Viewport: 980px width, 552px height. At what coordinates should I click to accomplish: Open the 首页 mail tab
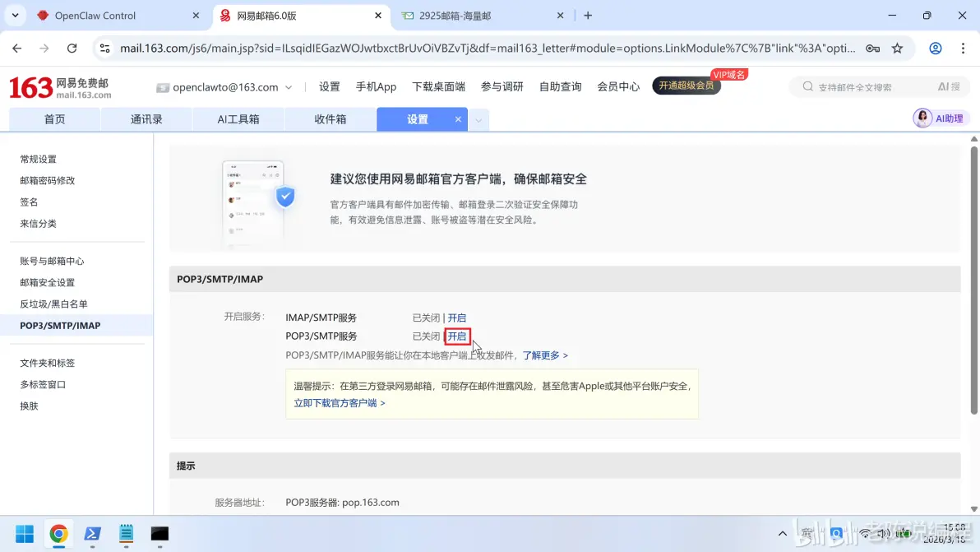(x=54, y=118)
